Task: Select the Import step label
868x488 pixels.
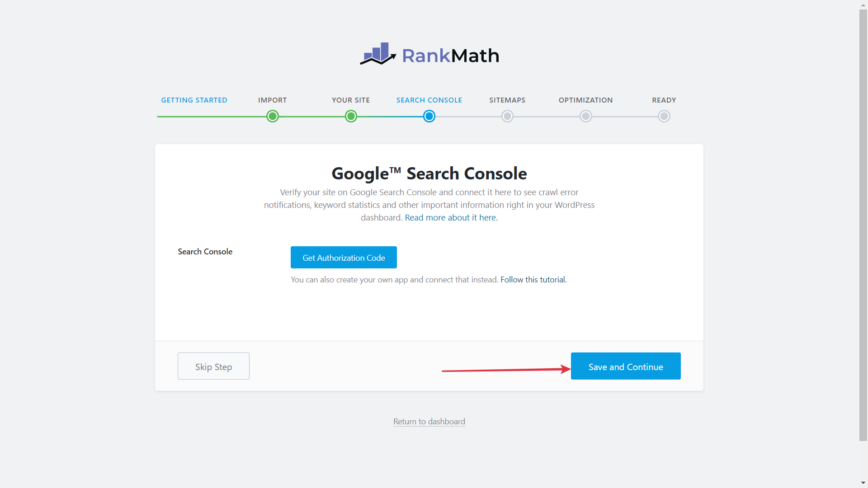Action: pyautogui.click(x=272, y=100)
